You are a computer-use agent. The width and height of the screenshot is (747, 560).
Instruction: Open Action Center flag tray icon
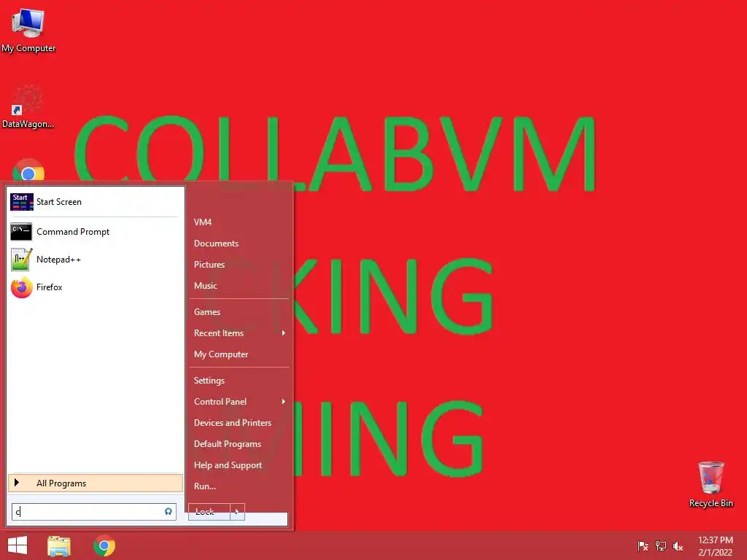[643, 545]
